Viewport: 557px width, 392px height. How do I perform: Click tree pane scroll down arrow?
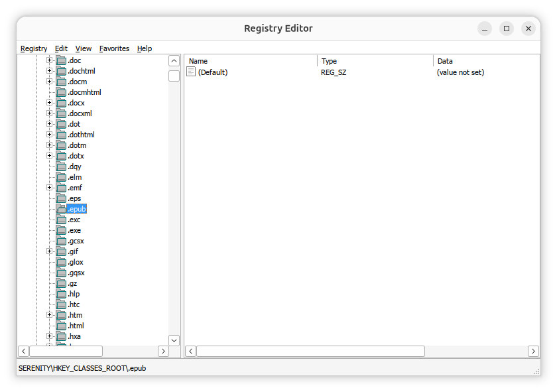coord(174,340)
